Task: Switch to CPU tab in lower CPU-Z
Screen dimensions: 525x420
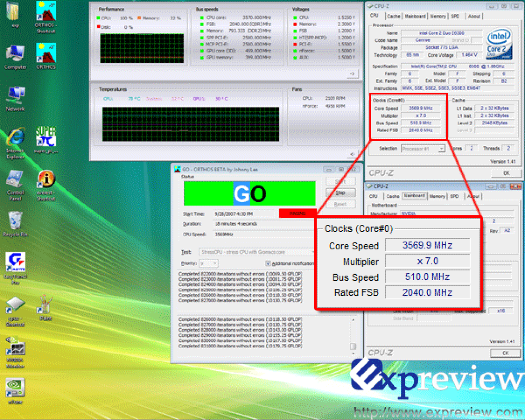Action: coord(373,196)
